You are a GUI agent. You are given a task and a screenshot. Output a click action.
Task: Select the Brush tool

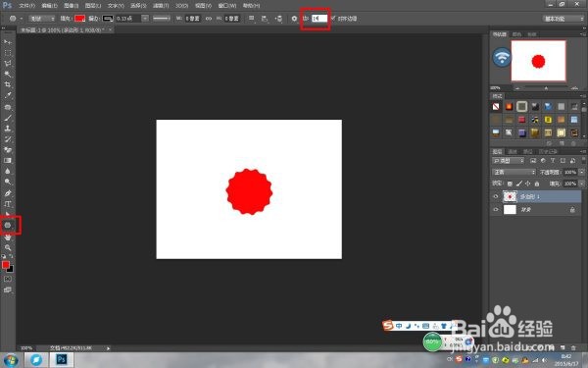click(x=8, y=118)
